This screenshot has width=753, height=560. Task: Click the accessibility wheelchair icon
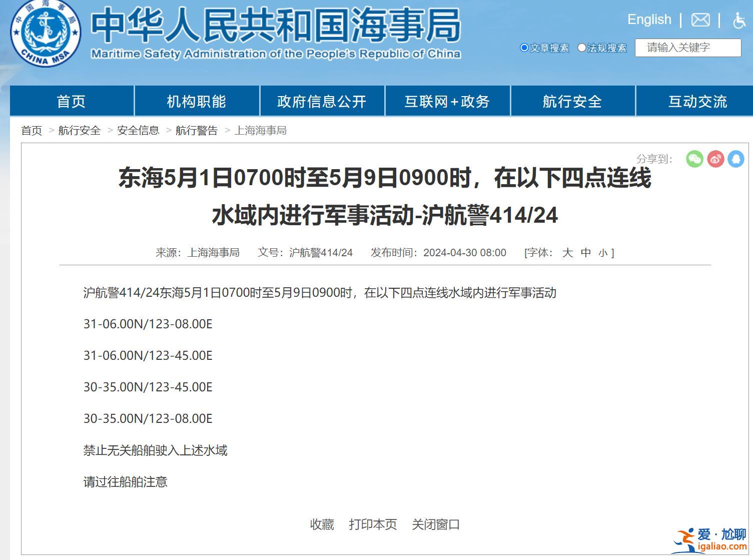coord(739,21)
